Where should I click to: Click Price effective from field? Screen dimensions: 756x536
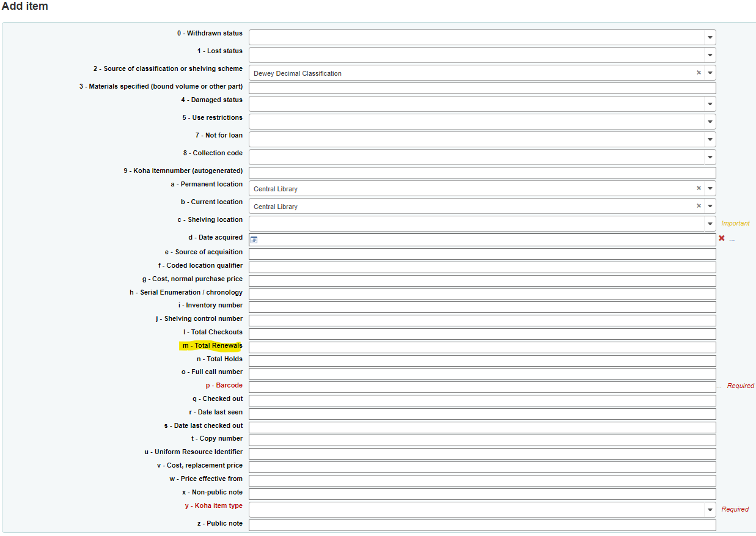pyautogui.click(x=482, y=481)
